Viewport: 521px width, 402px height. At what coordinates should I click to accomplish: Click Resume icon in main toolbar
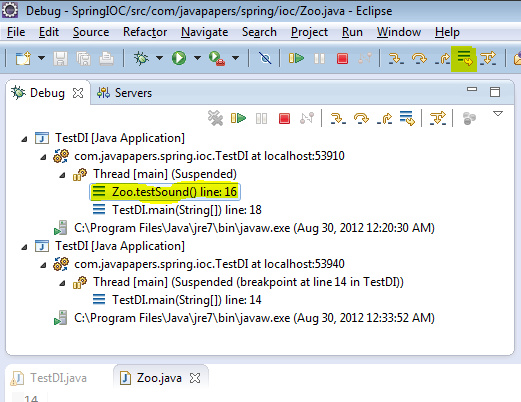click(x=296, y=58)
